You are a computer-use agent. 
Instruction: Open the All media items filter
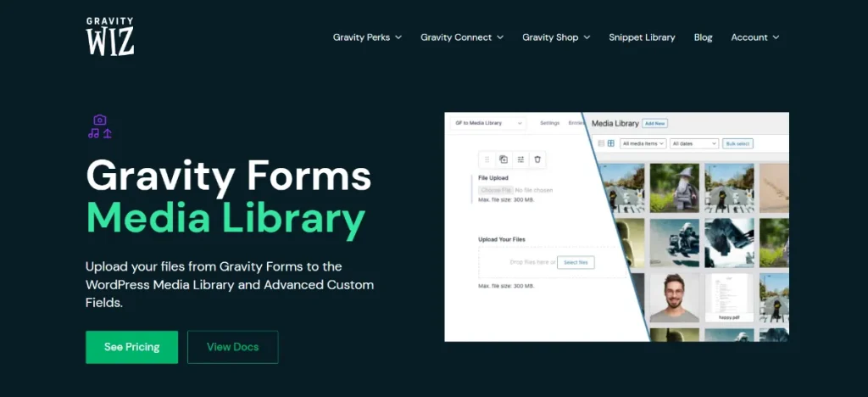coord(643,143)
